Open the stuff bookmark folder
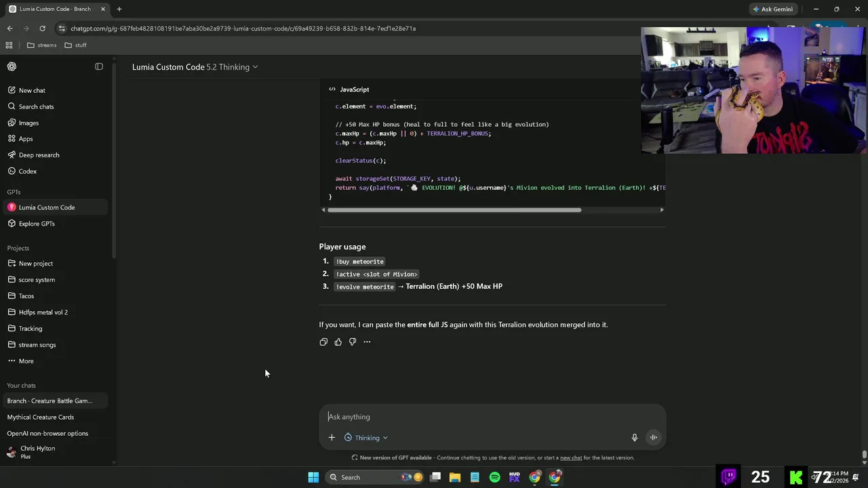 [75, 45]
